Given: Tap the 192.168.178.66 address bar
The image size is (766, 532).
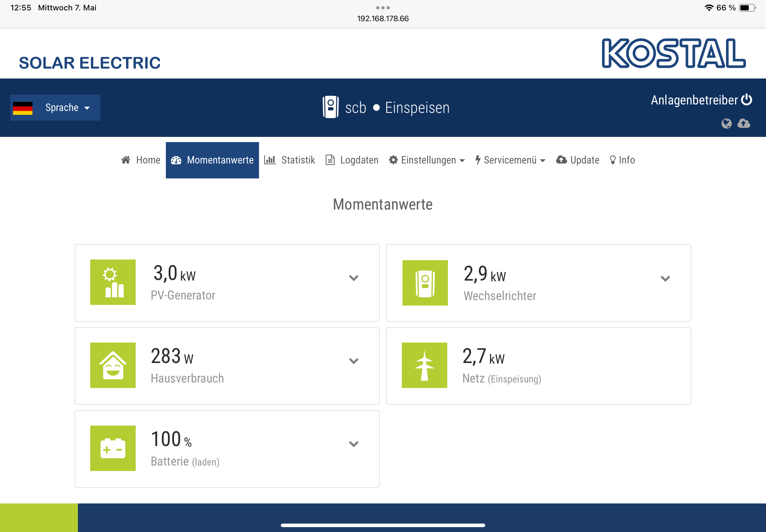Looking at the screenshot, I should (383, 19).
